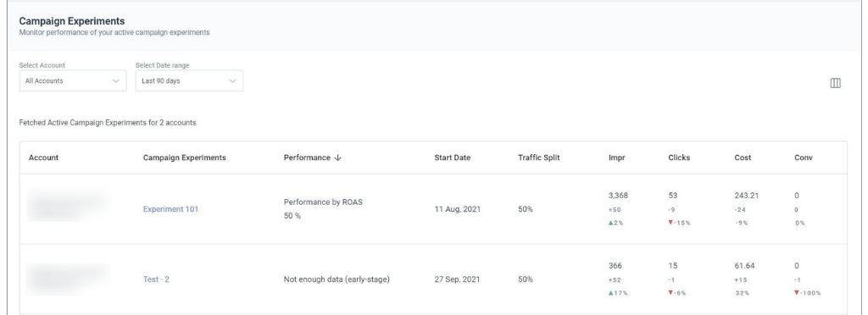Open the Select Account dropdown
This screenshot has width=868, height=315.
coord(73,80)
